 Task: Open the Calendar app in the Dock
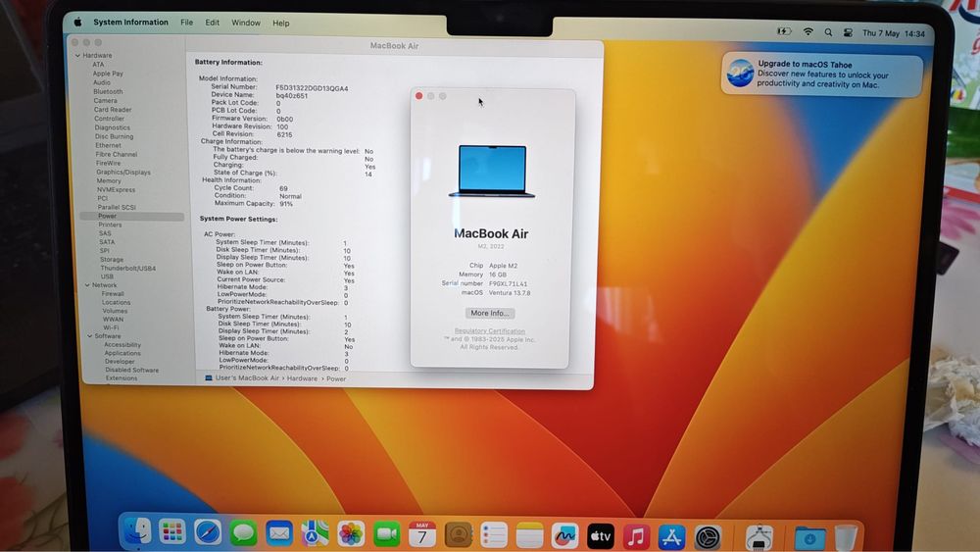pyautogui.click(x=421, y=534)
